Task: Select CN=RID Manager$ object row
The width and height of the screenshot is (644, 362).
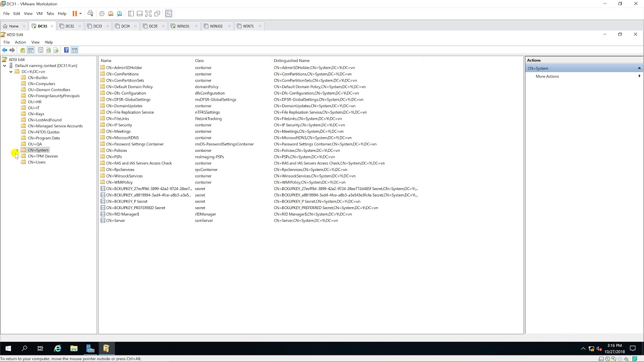Action: click(x=123, y=214)
